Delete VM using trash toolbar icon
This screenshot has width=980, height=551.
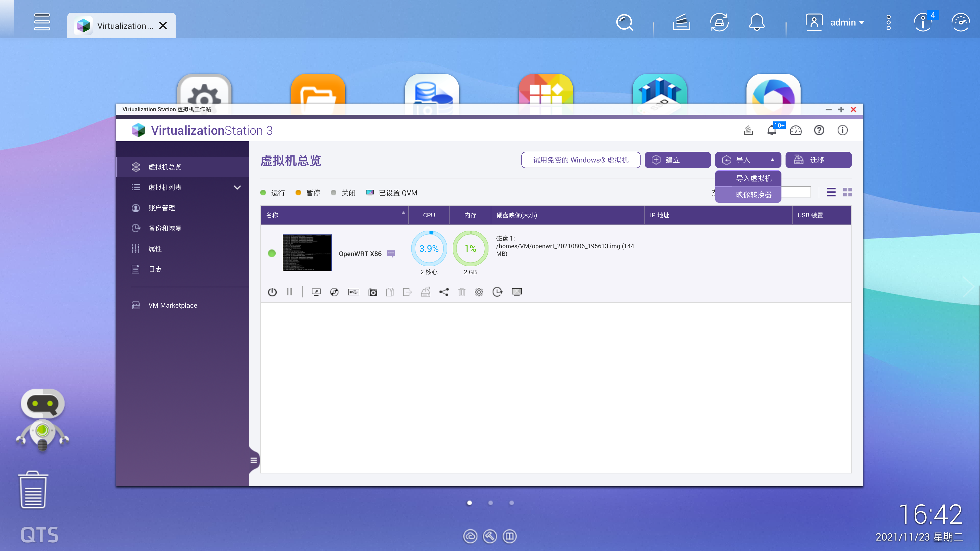tap(461, 292)
